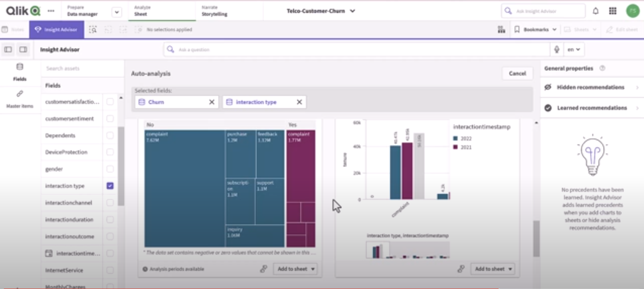Click the microphone voice input icon
This screenshot has height=289, width=644.
(556, 50)
